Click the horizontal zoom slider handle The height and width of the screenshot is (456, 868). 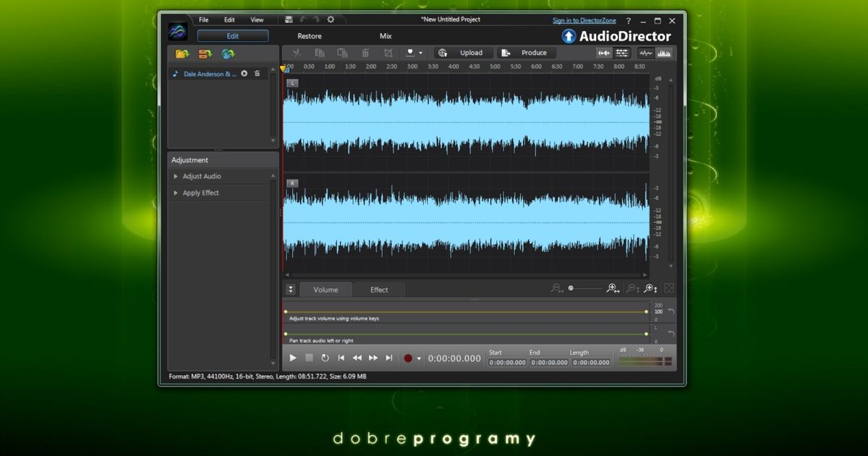pos(571,288)
